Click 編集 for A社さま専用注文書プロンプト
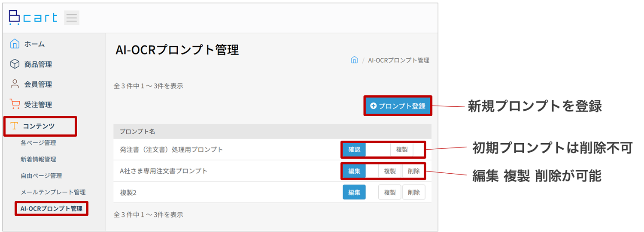Viewport: 644px width, 232px height. (354, 171)
